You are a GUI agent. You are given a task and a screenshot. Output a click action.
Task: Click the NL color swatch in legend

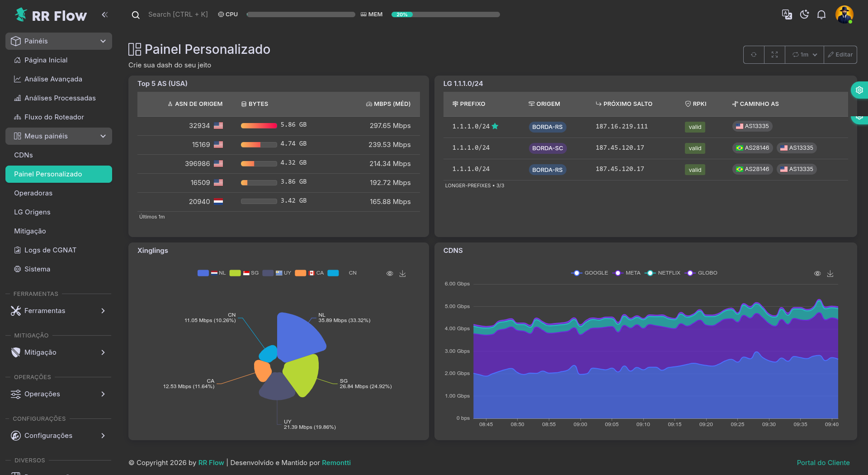pyautogui.click(x=203, y=273)
